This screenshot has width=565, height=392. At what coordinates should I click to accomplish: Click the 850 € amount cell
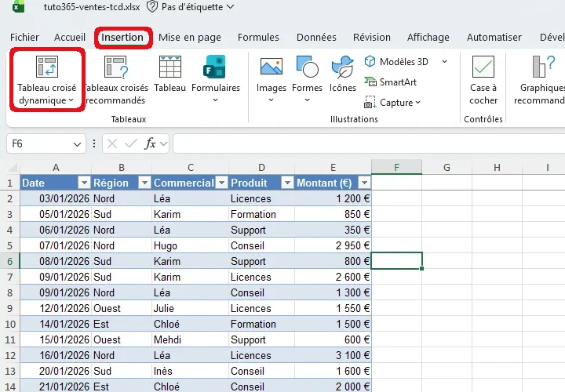tap(333, 214)
